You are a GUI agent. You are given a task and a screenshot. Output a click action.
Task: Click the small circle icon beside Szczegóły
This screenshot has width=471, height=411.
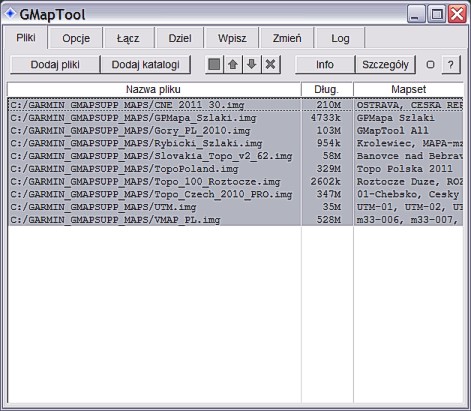(x=430, y=64)
